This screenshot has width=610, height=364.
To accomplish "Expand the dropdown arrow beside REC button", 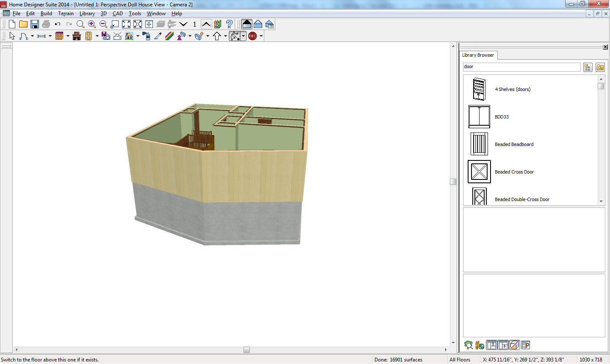I will tap(261, 36).
